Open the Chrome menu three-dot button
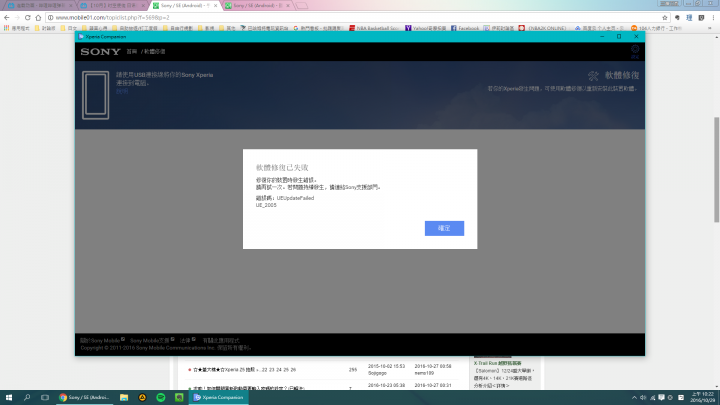 click(x=713, y=17)
